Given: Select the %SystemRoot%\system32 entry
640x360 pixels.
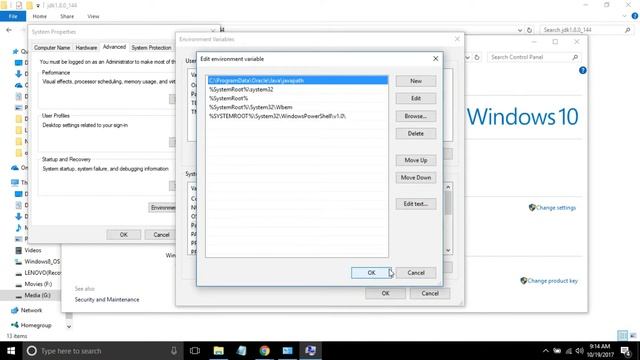Looking at the screenshot, I should (298, 89).
